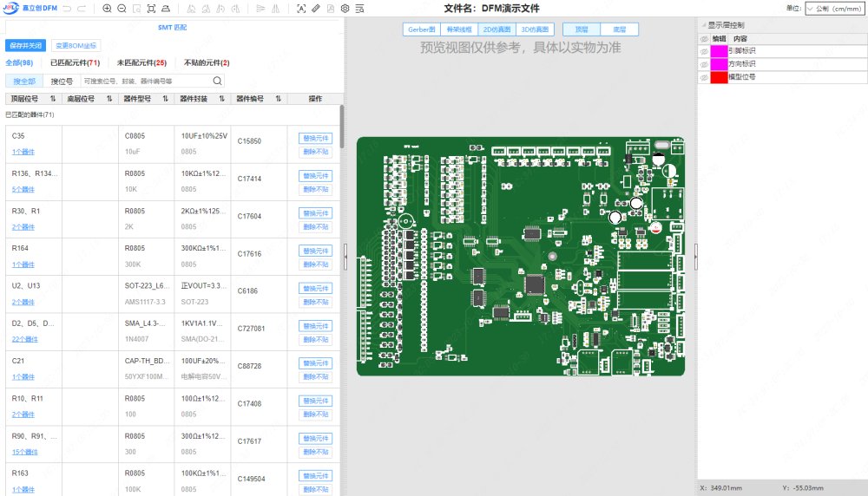Collapse the 显示层控制 panel
Viewport: 868px width, 496px height.
point(704,25)
